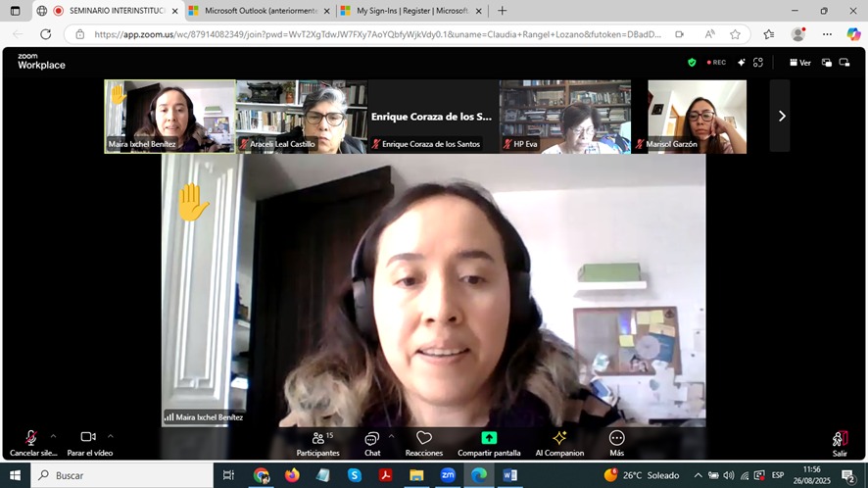Screen dimensions: 868x488
Task: Expand the chevron next to Chat
Action: 391,436
